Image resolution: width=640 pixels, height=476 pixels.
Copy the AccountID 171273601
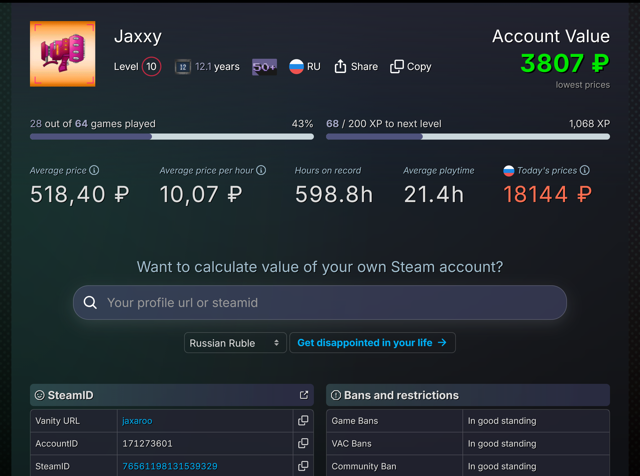(303, 443)
